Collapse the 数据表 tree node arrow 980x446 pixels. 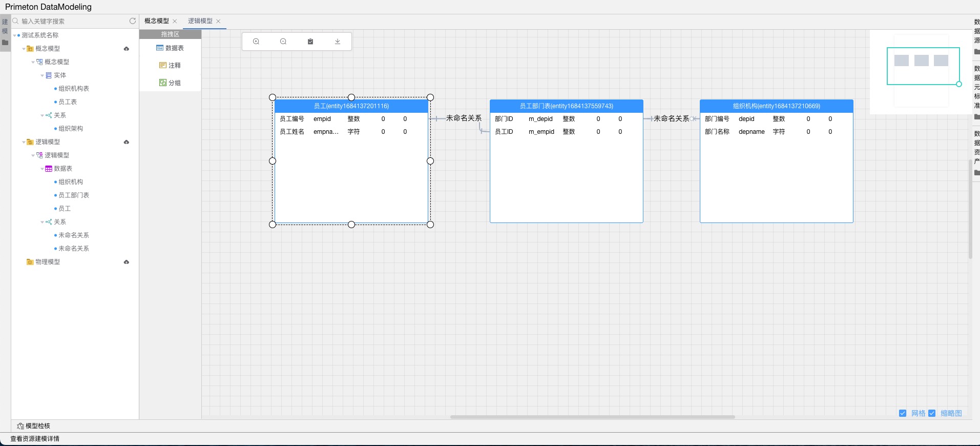42,169
